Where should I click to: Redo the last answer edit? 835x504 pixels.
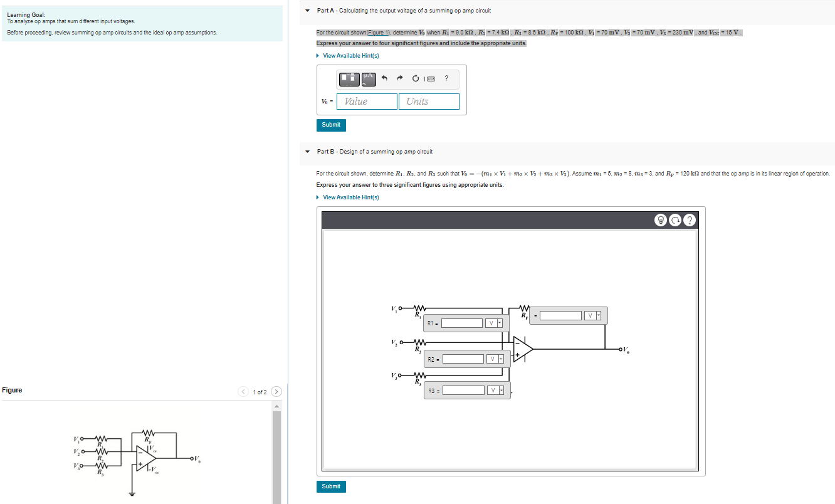pos(399,78)
